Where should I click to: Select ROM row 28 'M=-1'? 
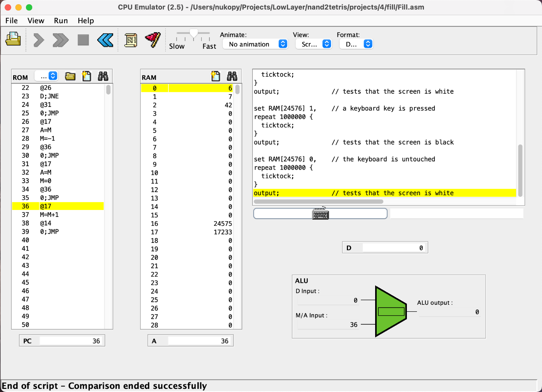pyautogui.click(x=58, y=138)
